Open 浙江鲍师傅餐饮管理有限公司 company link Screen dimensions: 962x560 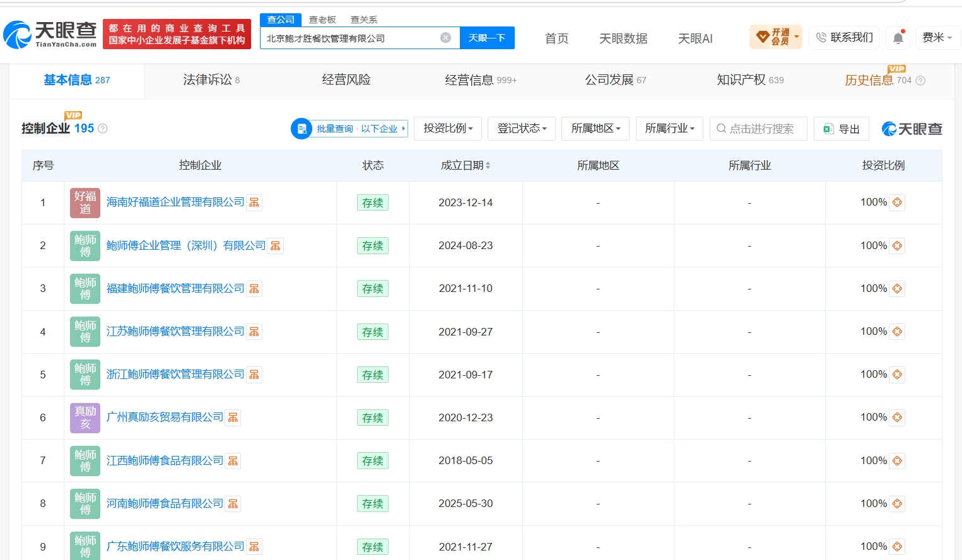coord(175,375)
